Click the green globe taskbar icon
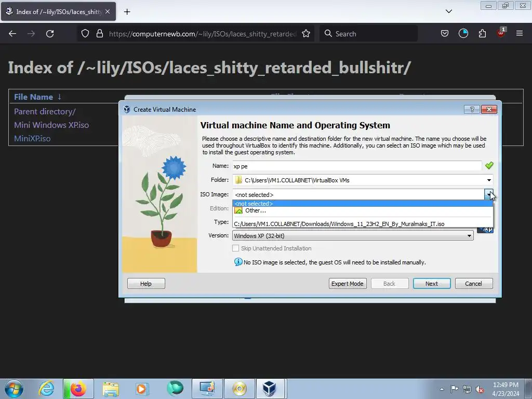This screenshot has width=532, height=399. pyautogui.click(x=175, y=389)
